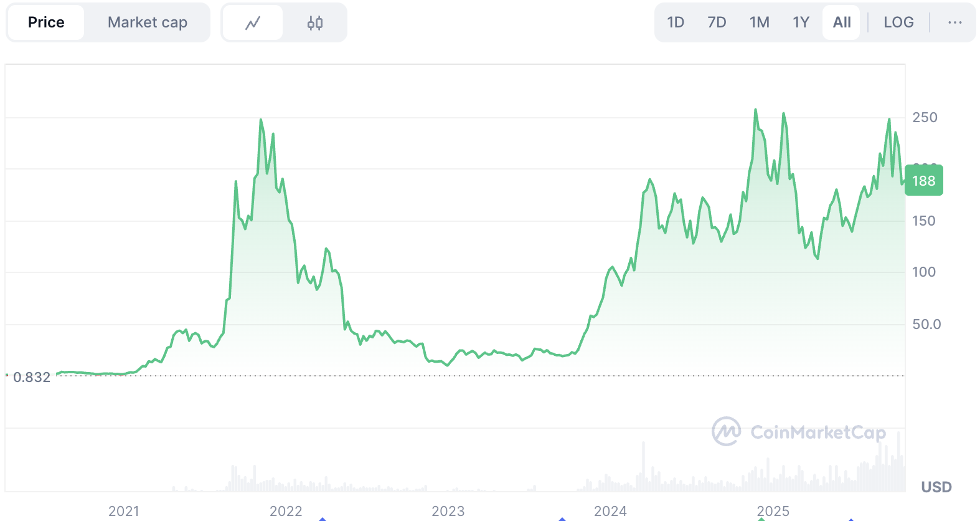Set the time range to 7D
This screenshot has height=521, width=980.
pyautogui.click(x=717, y=22)
